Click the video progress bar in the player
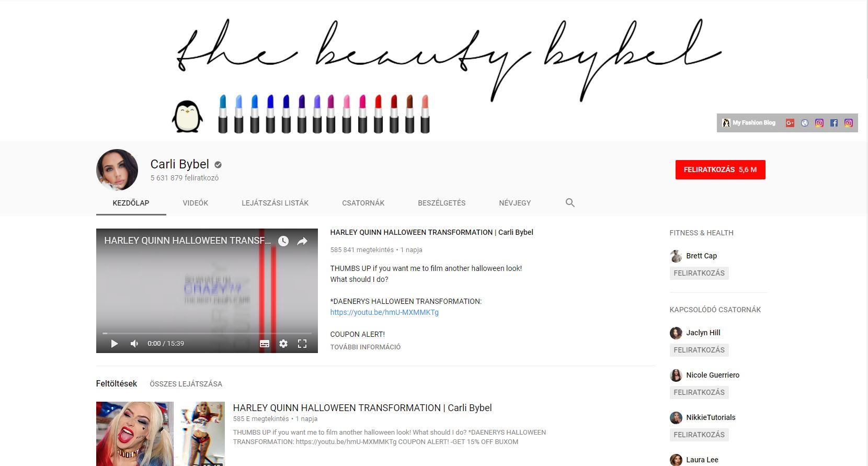The width and height of the screenshot is (868, 466). click(x=207, y=333)
